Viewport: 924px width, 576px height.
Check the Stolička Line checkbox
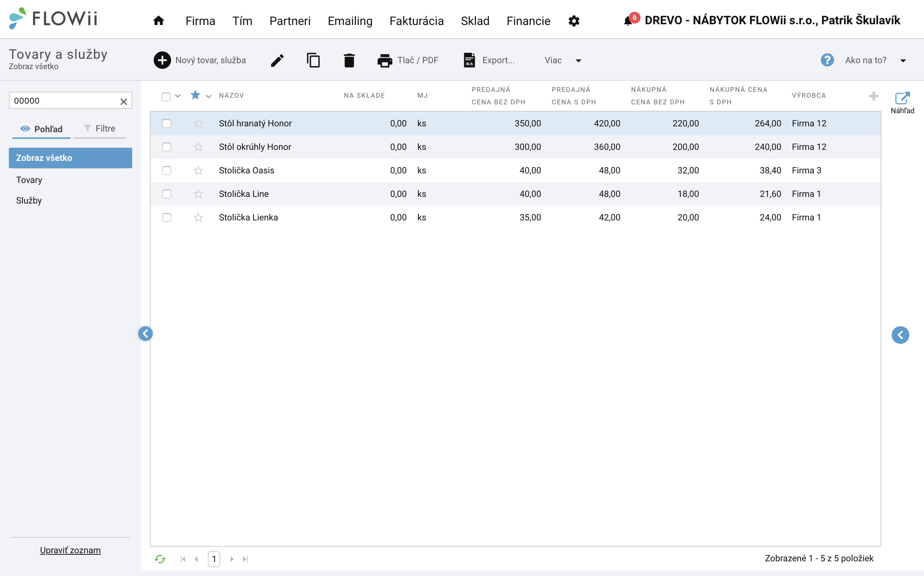pos(166,194)
